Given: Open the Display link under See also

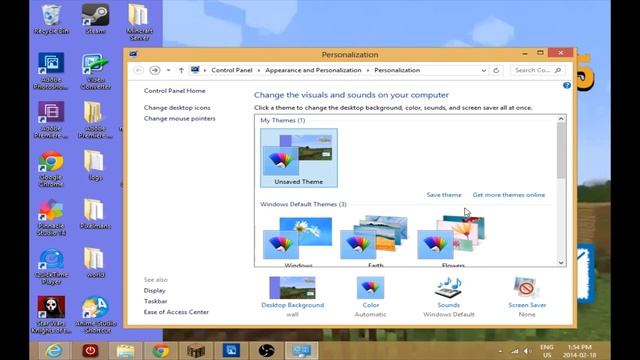Looking at the screenshot, I should [154, 290].
